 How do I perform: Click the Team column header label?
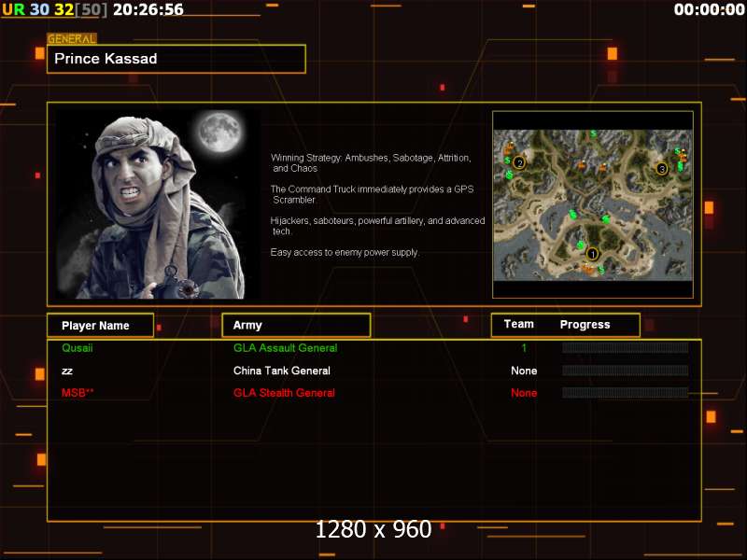pyautogui.click(x=519, y=324)
